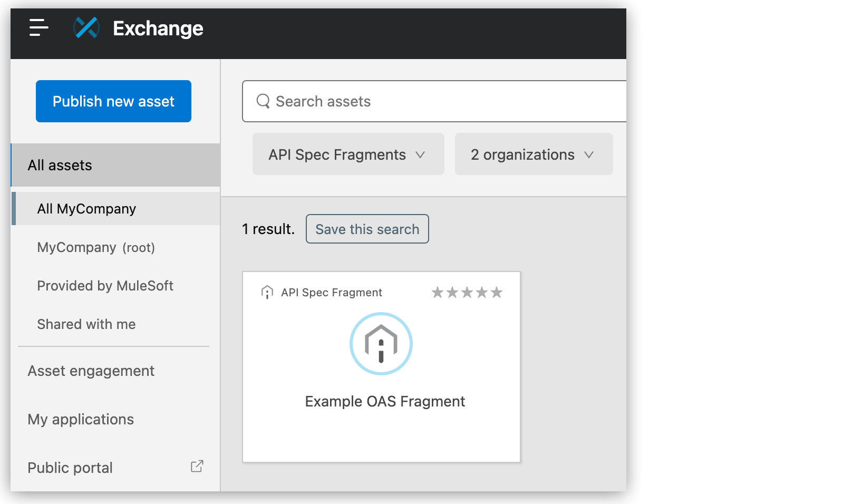Select Provided by MuleSoft in sidebar
This screenshot has width=853, height=504.
click(x=105, y=285)
